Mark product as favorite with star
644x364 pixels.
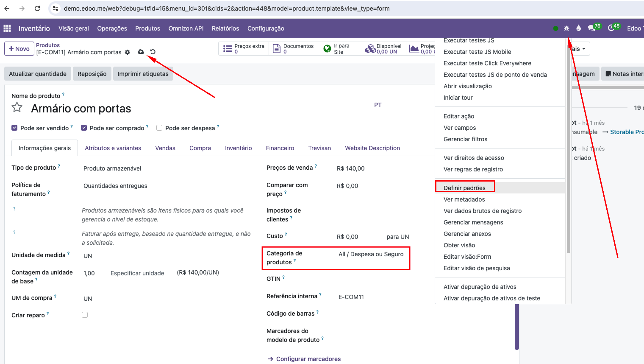pyautogui.click(x=17, y=107)
